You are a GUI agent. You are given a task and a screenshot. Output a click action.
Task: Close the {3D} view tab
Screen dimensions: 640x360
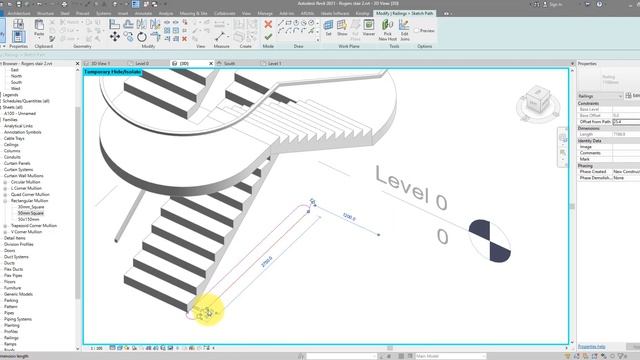pos(211,64)
